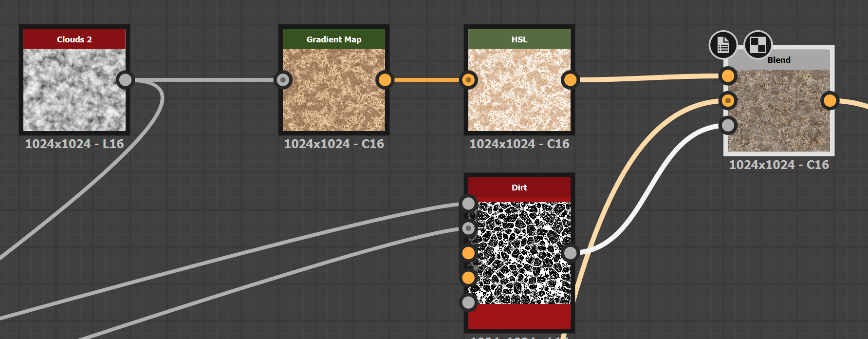Click the 1024x1024 - C16 label under HSL

[519, 144]
